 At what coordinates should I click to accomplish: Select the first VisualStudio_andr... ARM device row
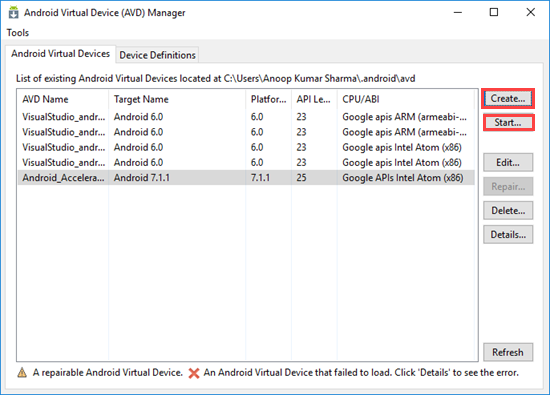click(x=246, y=117)
